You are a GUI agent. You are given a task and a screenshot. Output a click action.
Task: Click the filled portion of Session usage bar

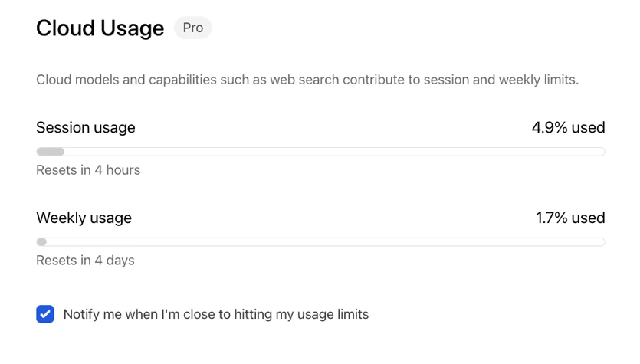[51, 152]
